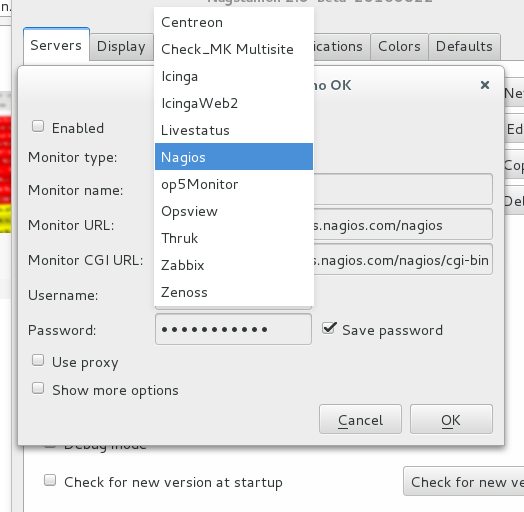Choose Zenoss at the list bottom
This screenshot has width=524, height=512.
point(234,292)
